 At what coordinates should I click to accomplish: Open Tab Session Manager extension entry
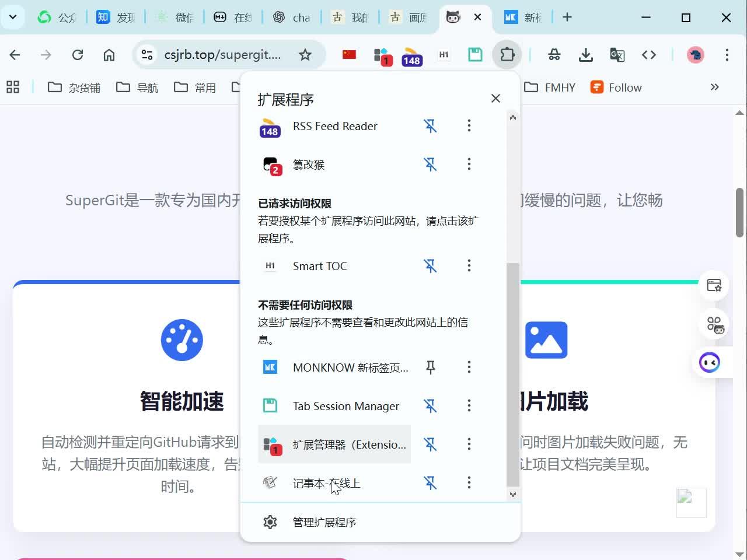(334, 406)
